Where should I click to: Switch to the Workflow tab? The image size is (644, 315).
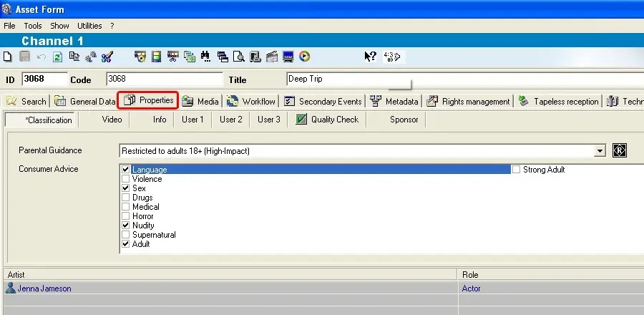251,102
